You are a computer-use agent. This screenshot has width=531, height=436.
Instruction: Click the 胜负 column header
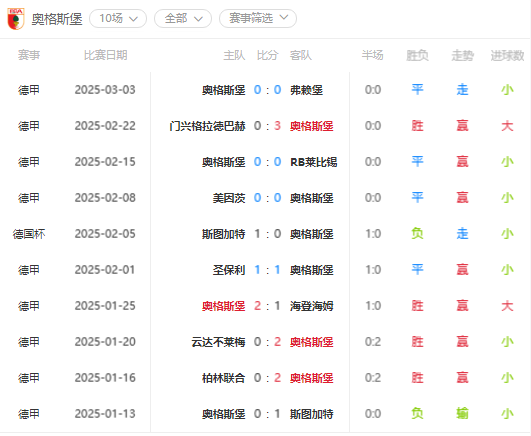[417, 55]
